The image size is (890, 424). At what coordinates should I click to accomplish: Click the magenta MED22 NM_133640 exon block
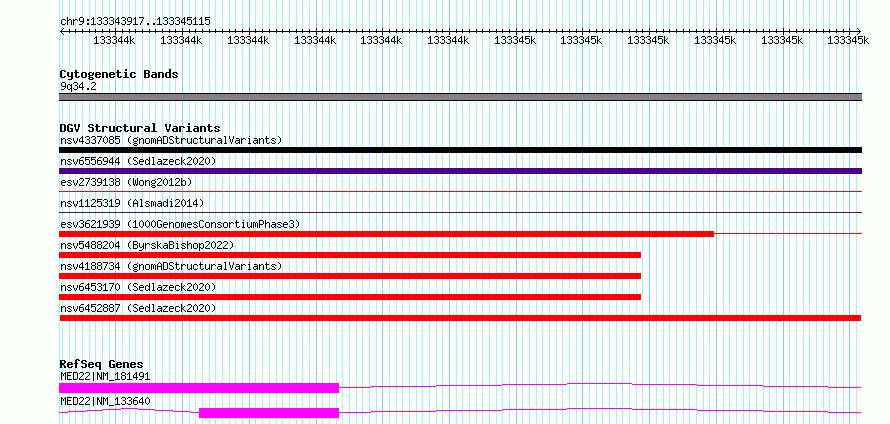(269, 413)
